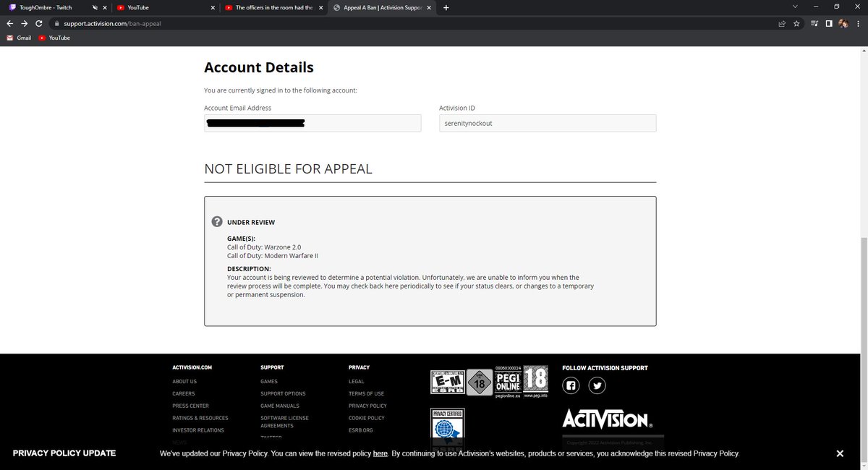Click 'here' link in privacy banner
The height and width of the screenshot is (470, 868).
[x=380, y=453]
